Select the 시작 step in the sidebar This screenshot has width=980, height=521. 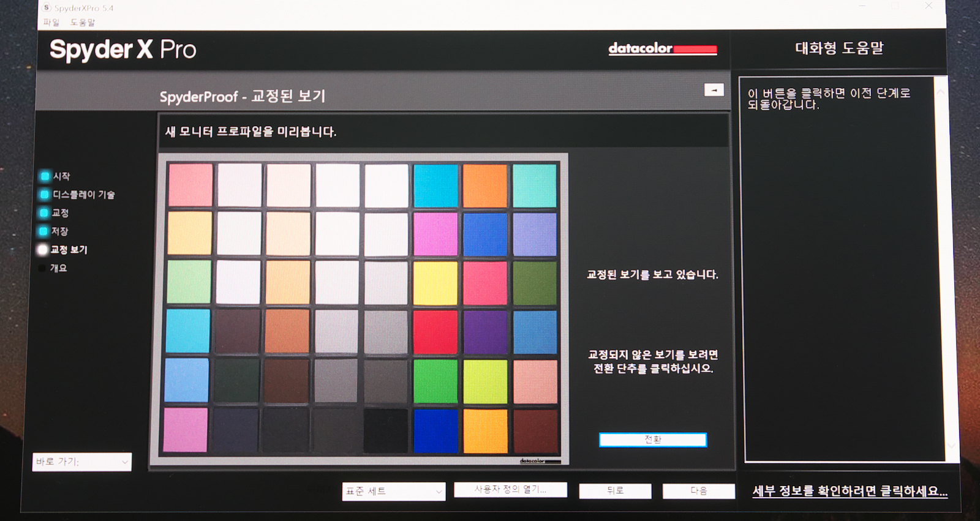(55, 176)
